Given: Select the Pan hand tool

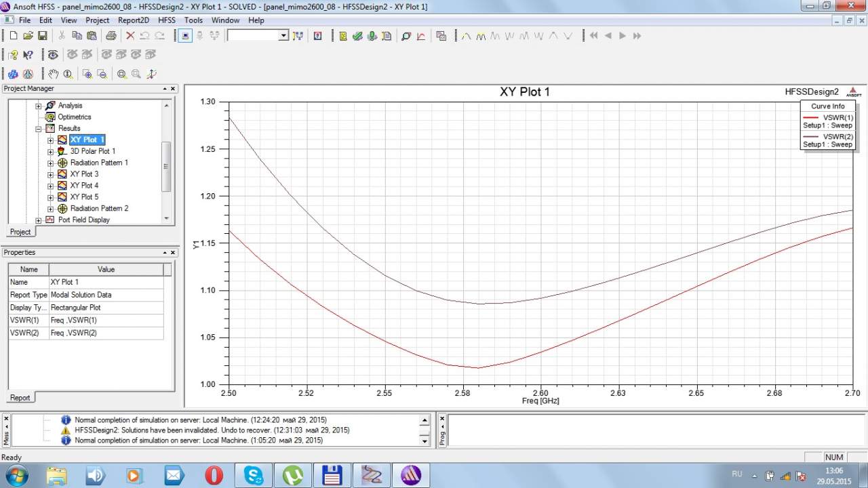Looking at the screenshot, I should (x=54, y=74).
